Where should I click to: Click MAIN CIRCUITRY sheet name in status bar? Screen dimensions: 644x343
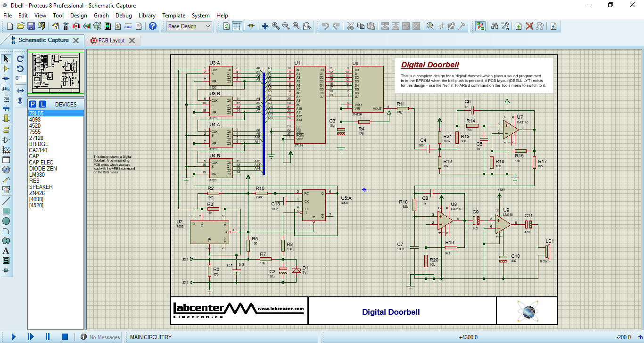tap(151, 337)
